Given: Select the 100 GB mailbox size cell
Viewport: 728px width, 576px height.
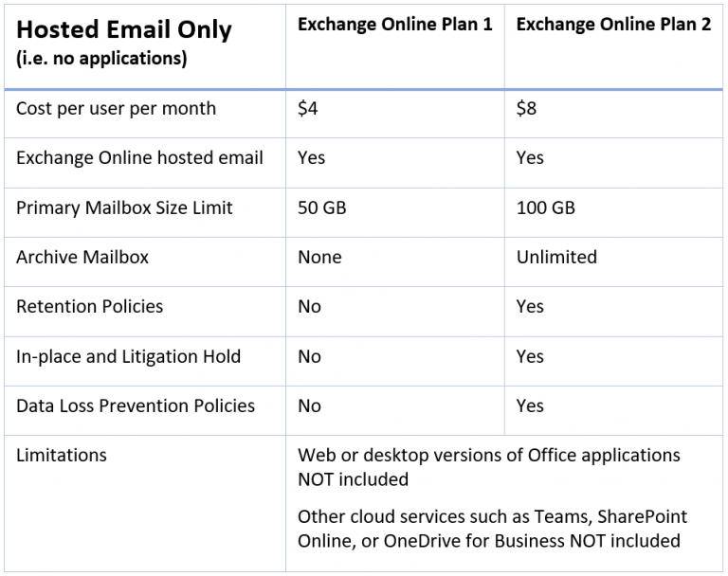Looking at the screenshot, I should [x=545, y=207].
